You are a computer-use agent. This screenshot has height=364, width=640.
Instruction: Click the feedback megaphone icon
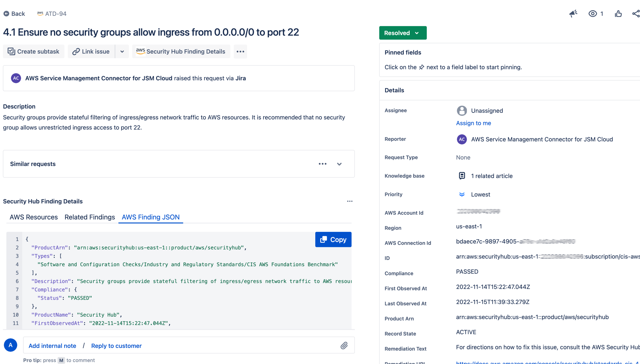(x=573, y=14)
